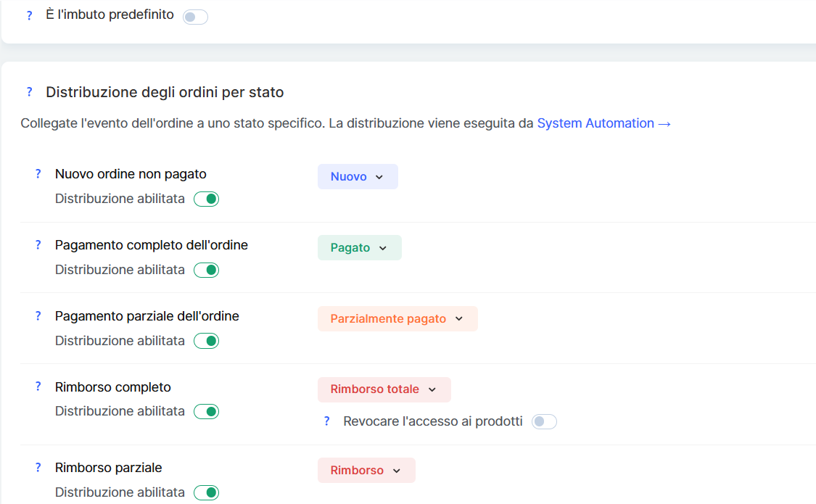Expand the Rimborso totale status selector

coord(384,389)
